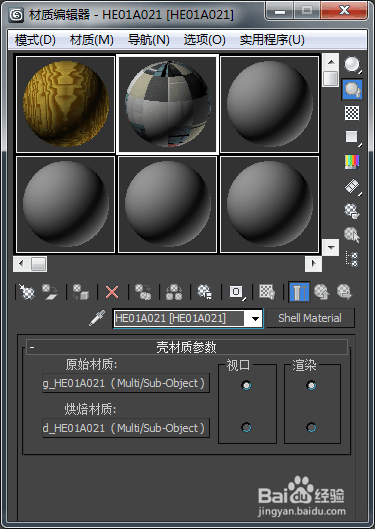Screen dimensions: 375x529
Task: Open material editor Options icon
Action: click(352, 211)
